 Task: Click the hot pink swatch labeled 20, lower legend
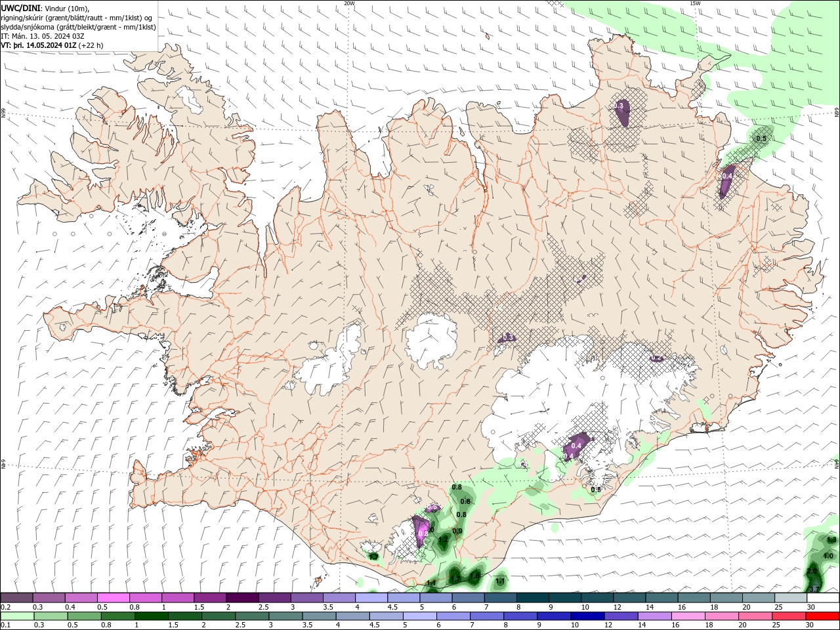click(x=754, y=616)
